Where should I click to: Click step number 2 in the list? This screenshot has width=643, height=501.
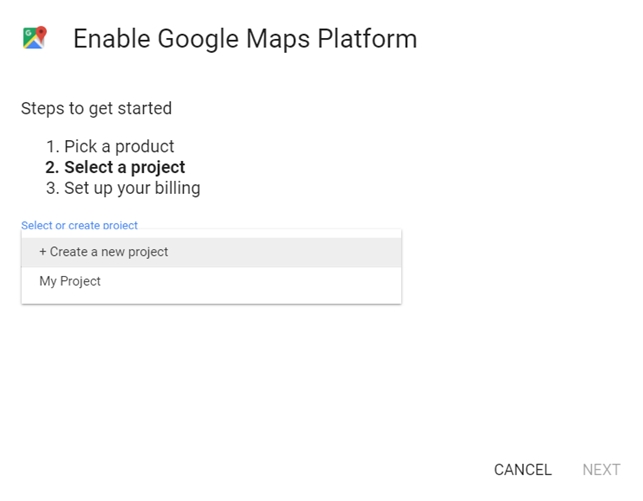(x=53, y=167)
